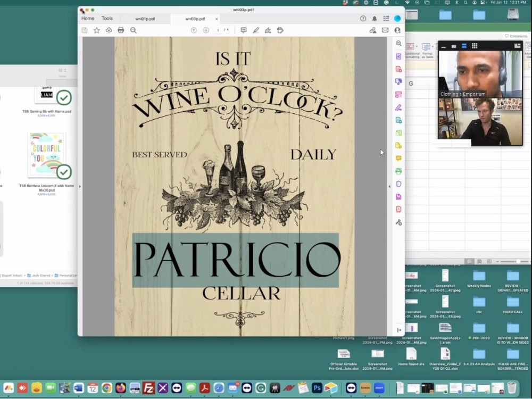
Task: Open the blue account profile avatar
Action: [397, 18]
